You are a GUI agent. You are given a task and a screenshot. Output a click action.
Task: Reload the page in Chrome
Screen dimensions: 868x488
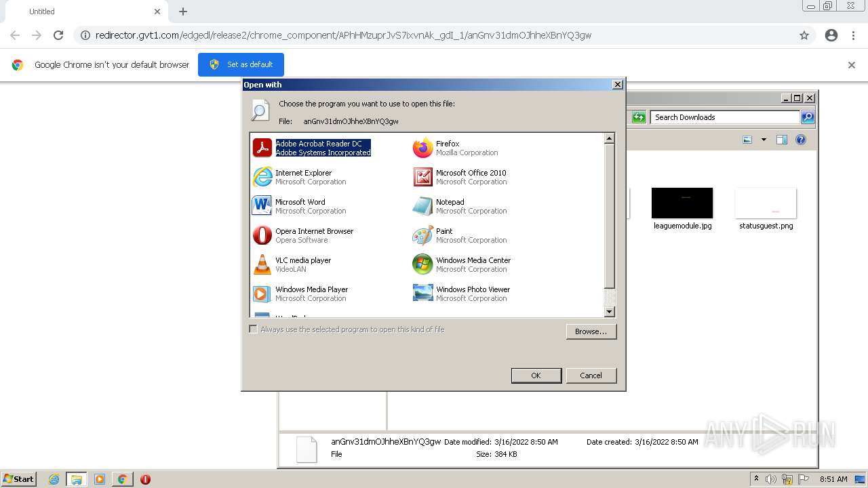pos(58,35)
